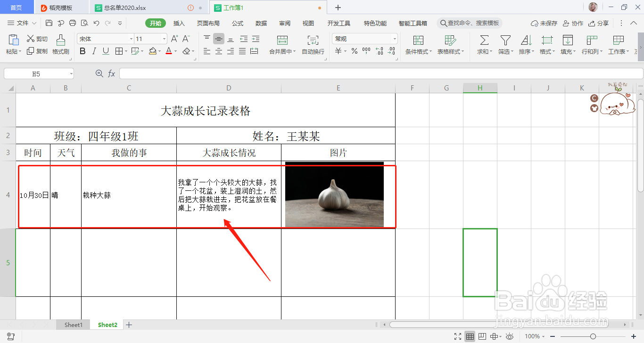Click the insert function fx icon
Screen dimensions: 644x343
tap(112, 73)
